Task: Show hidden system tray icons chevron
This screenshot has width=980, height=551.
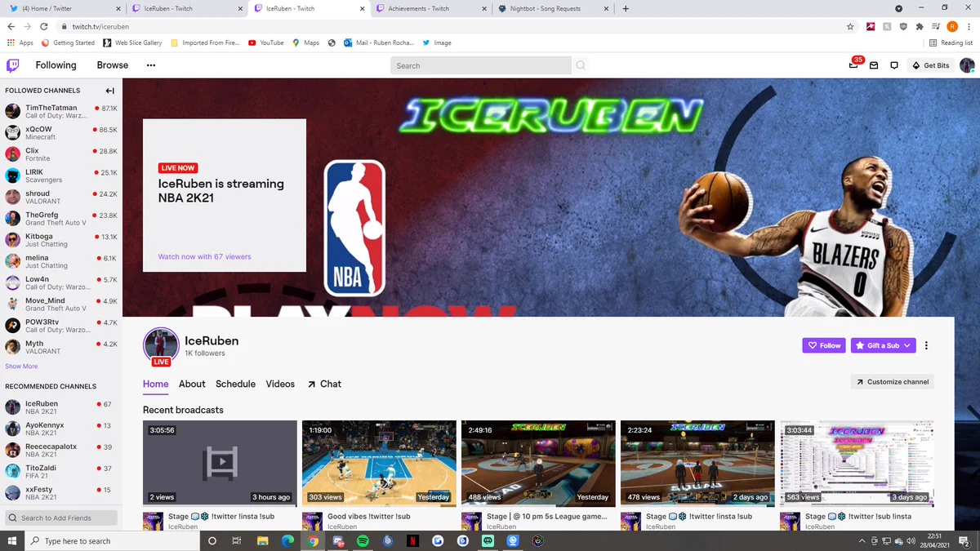Action: pyautogui.click(x=862, y=541)
